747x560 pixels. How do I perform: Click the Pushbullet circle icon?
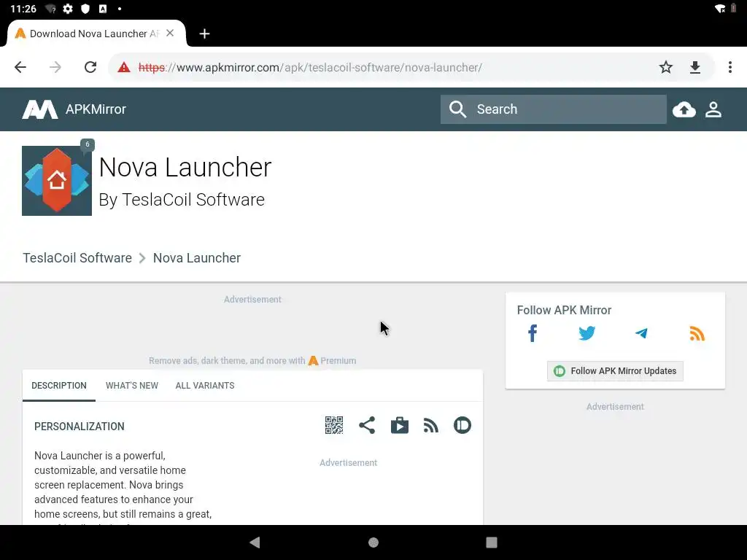coord(462,425)
